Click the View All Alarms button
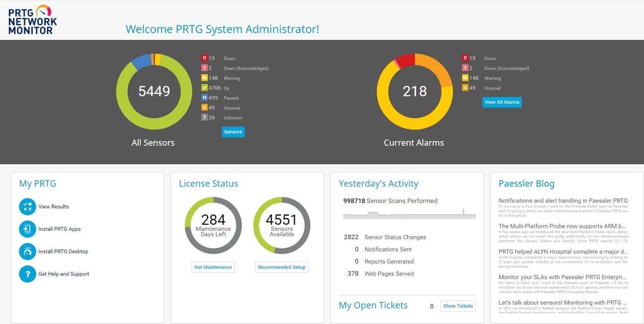The width and height of the screenshot is (644, 324). 502,102
